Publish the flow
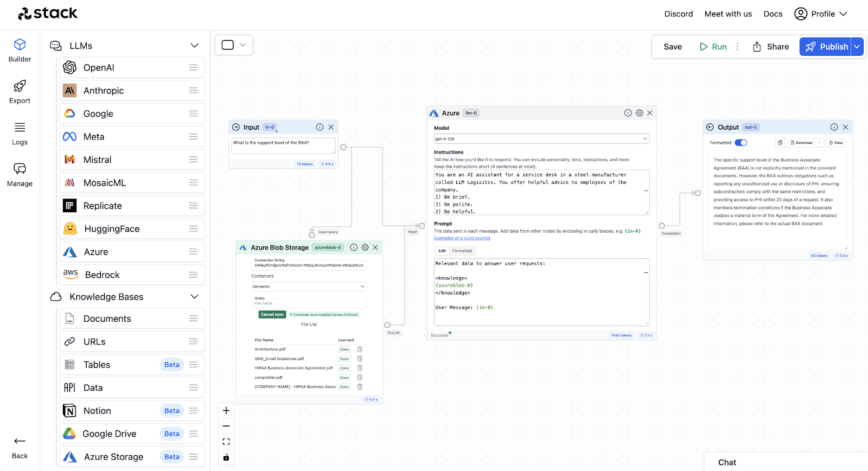 [x=826, y=47]
